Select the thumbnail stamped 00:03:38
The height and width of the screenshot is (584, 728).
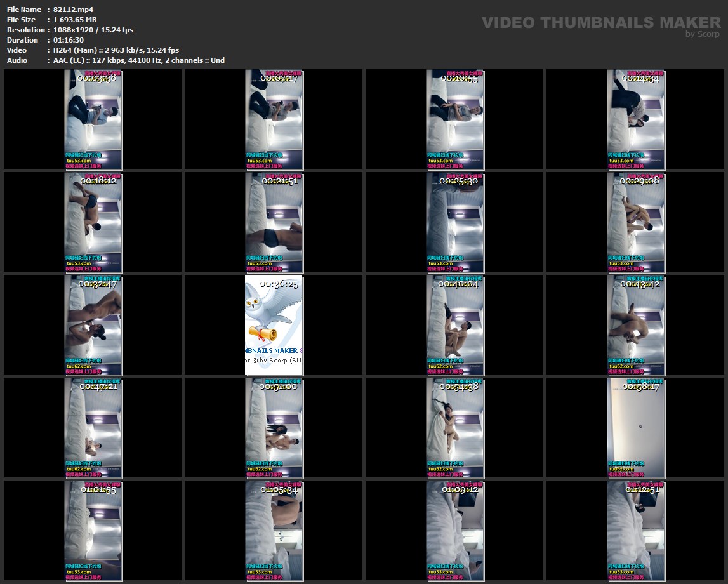93,119
